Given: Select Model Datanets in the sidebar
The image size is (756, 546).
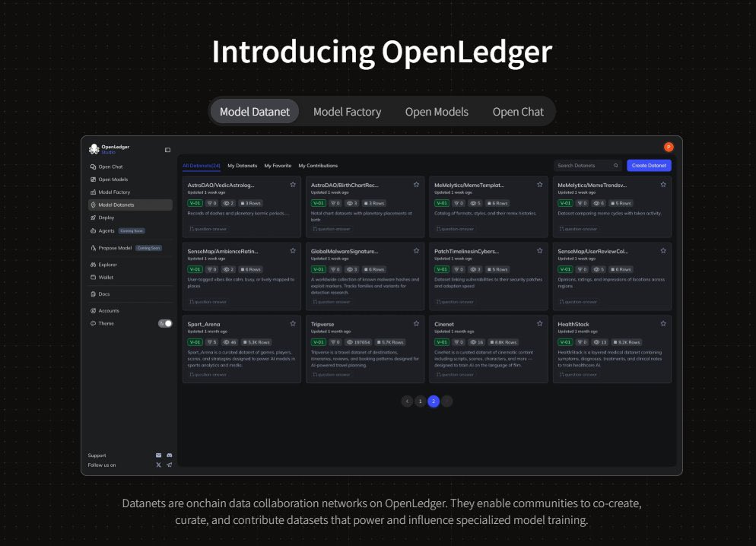Looking at the screenshot, I should pos(130,205).
